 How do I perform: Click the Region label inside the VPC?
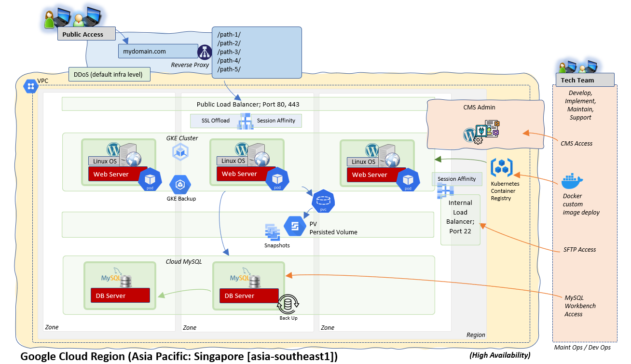tap(476, 335)
